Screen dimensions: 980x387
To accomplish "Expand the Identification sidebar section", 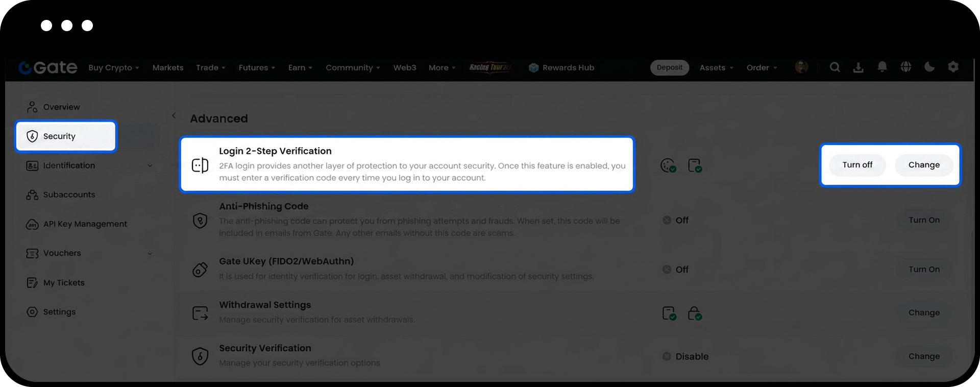I will (x=150, y=165).
